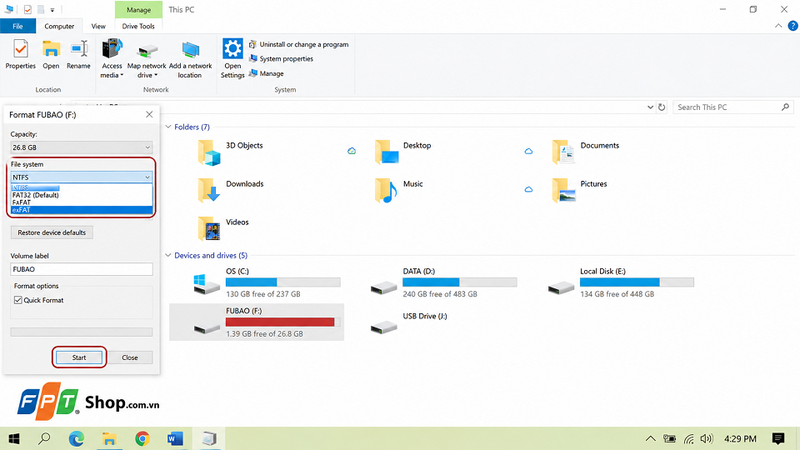Open the File system NTFS combo box
800x450 pixels.
click(x=82, y=177)
